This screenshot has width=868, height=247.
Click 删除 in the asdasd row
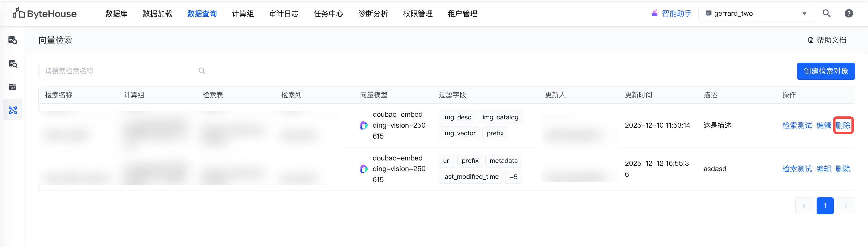843,169
